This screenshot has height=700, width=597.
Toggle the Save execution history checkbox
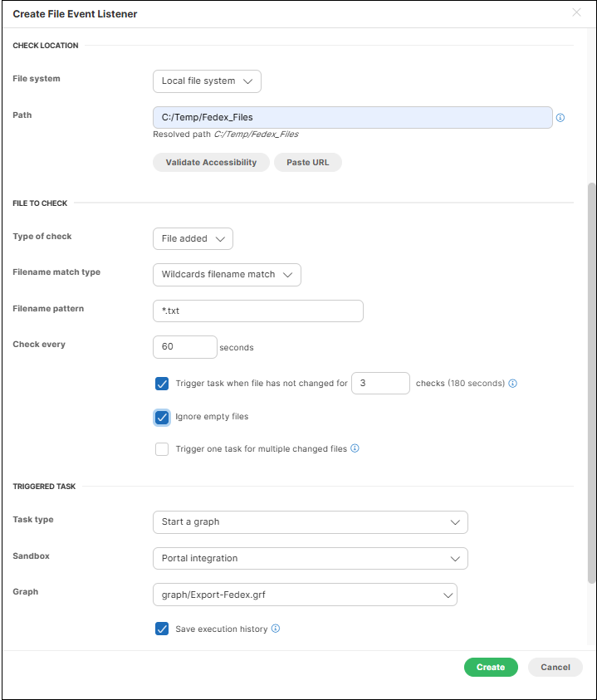tap(162, 629)
